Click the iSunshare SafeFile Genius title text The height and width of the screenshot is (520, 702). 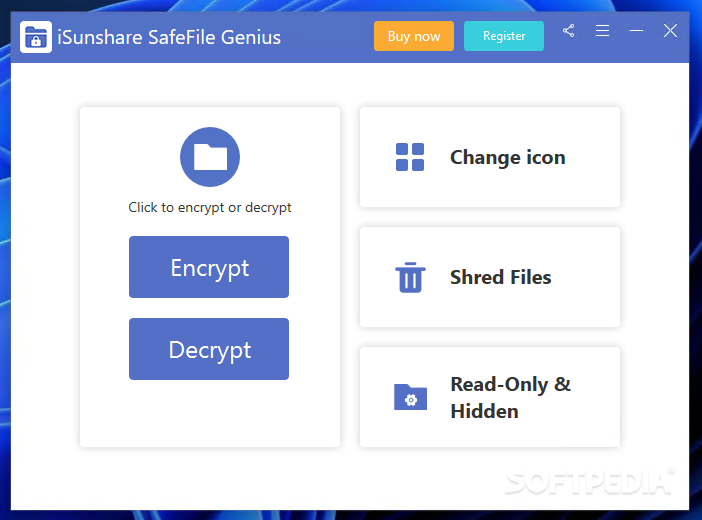(169, 37)
